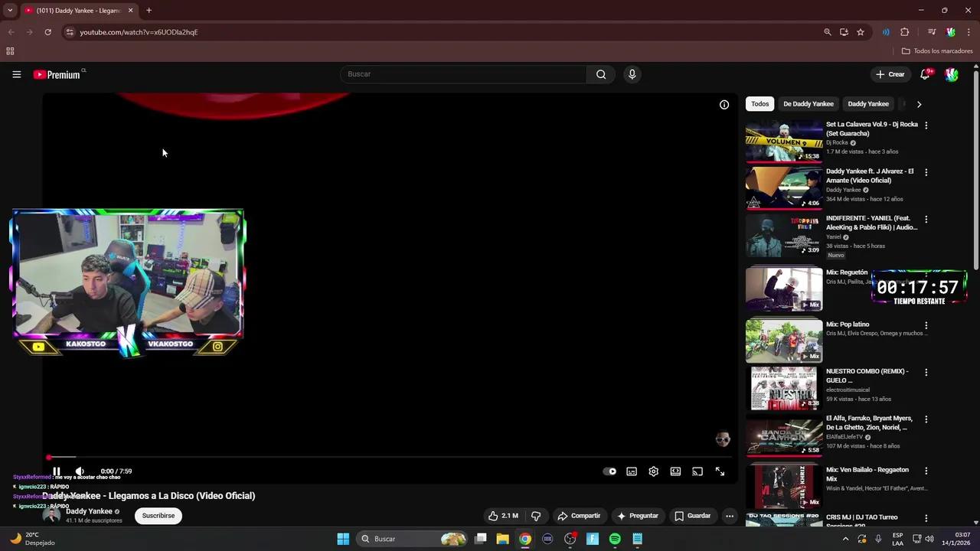Open options for NUESTRO COMBO (REMIX)
The image size is (980, 551).
tap(926, 373)
